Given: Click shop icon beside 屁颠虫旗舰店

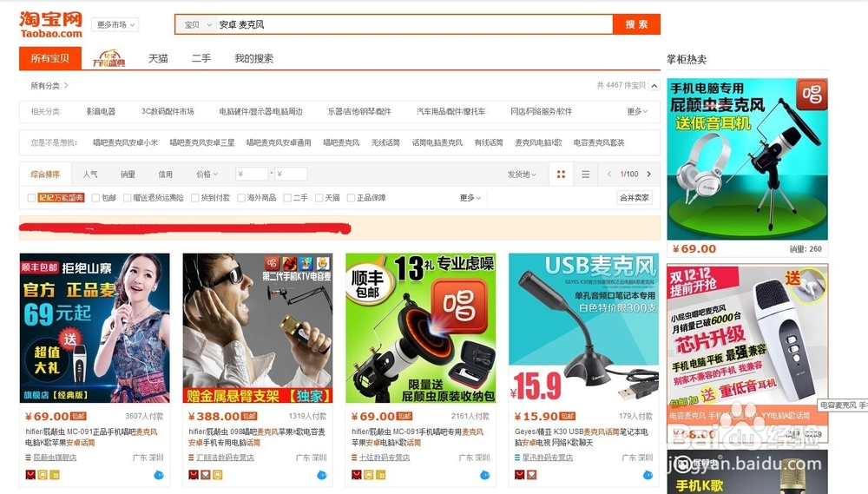Looking at the screenshot, I should [29, 458].
